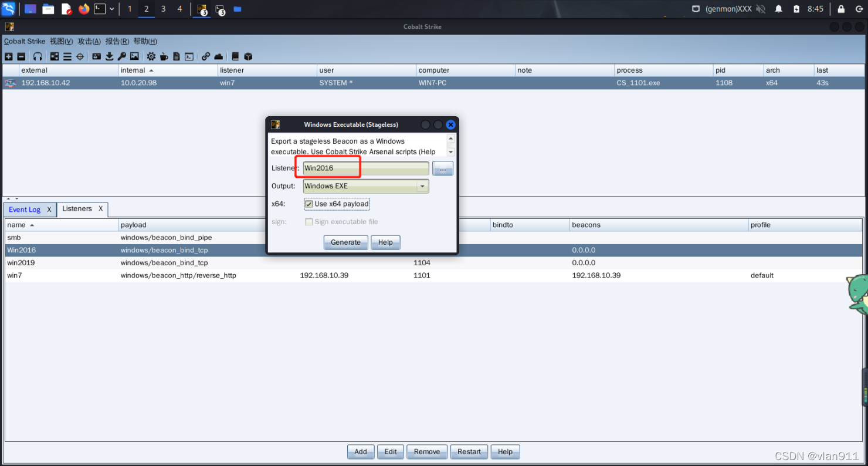Select the Win2016 listener row

[434, 250]
